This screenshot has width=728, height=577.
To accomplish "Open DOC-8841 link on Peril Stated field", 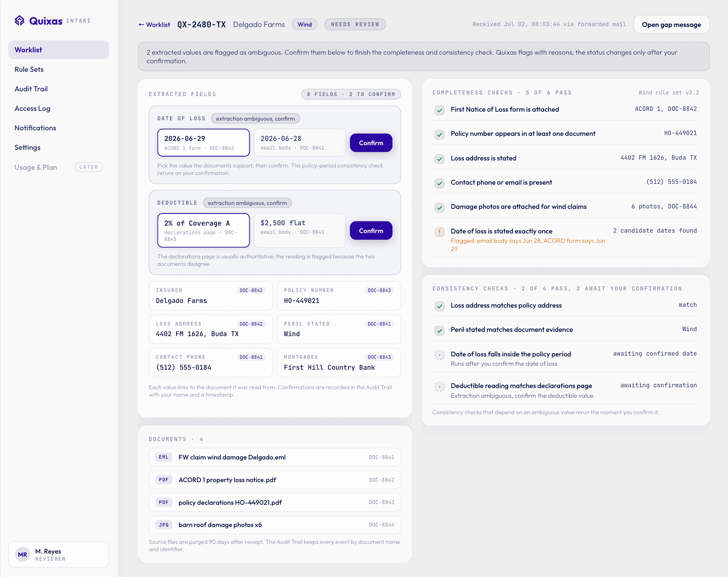I will click(x=379, y=324).
